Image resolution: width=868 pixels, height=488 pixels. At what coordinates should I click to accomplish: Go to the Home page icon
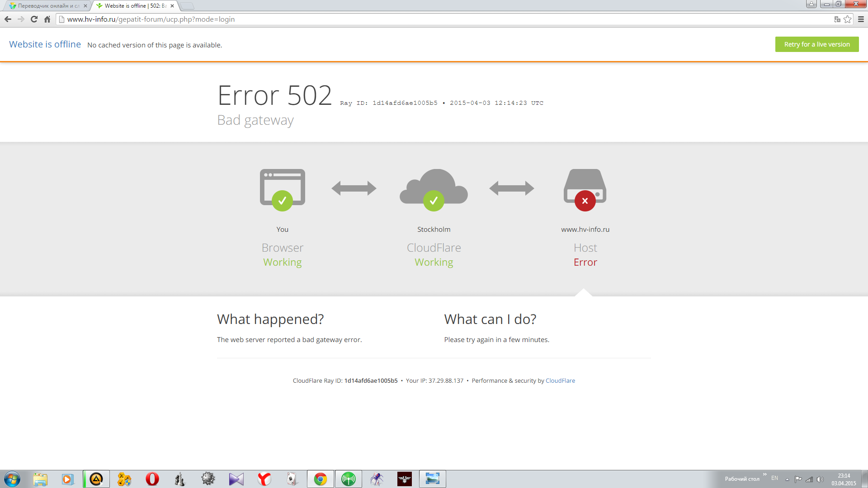click(47, 19)
